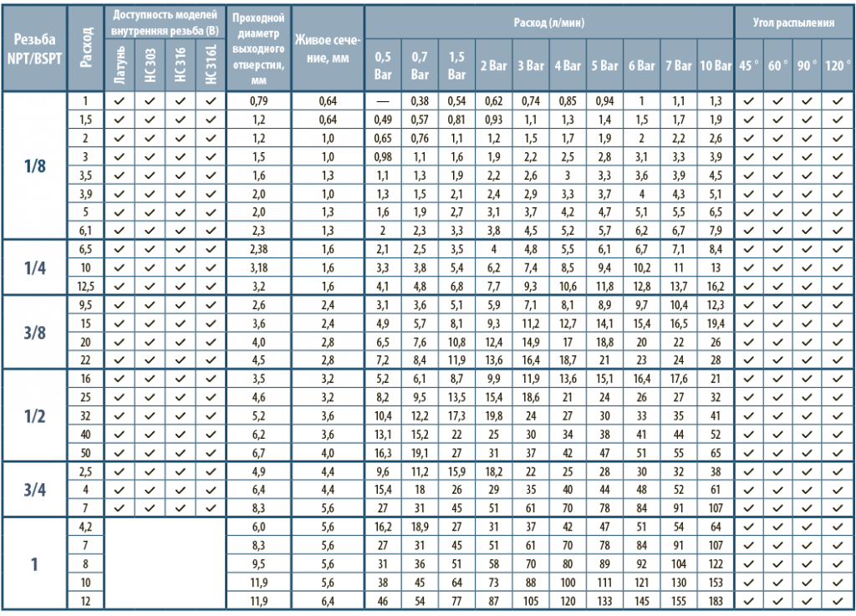Click the "Резьба NPT/BSPT" column header
Image resolution: width=856 pixels, height=616 pixels.
tap(34, 48)
